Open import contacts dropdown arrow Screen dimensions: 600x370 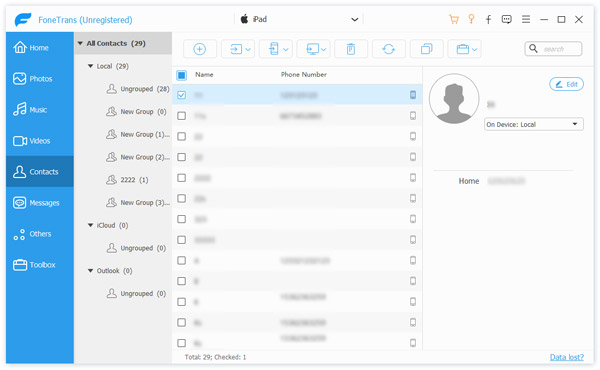[x=248, y=49]
